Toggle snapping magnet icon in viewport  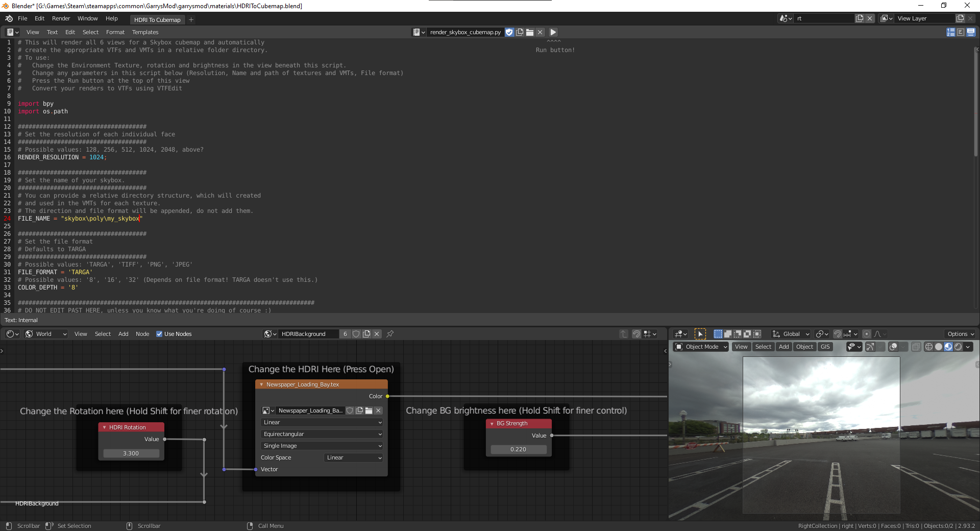point(838,334)
